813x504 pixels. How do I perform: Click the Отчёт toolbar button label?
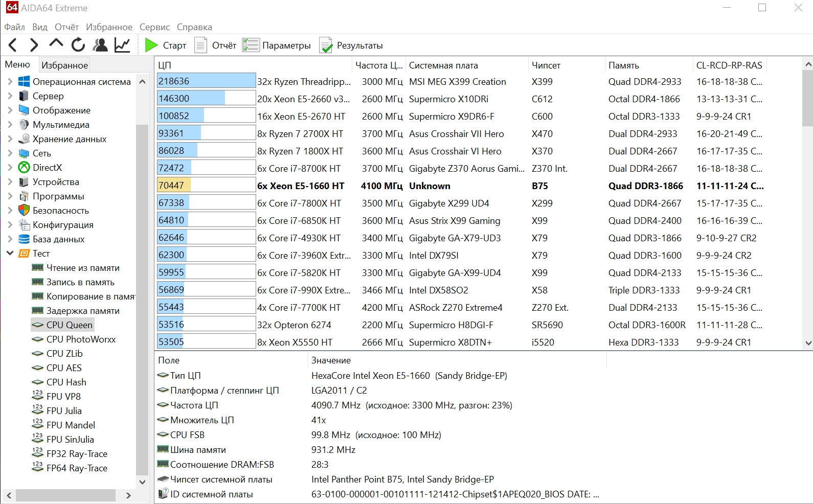coord(224,45)
